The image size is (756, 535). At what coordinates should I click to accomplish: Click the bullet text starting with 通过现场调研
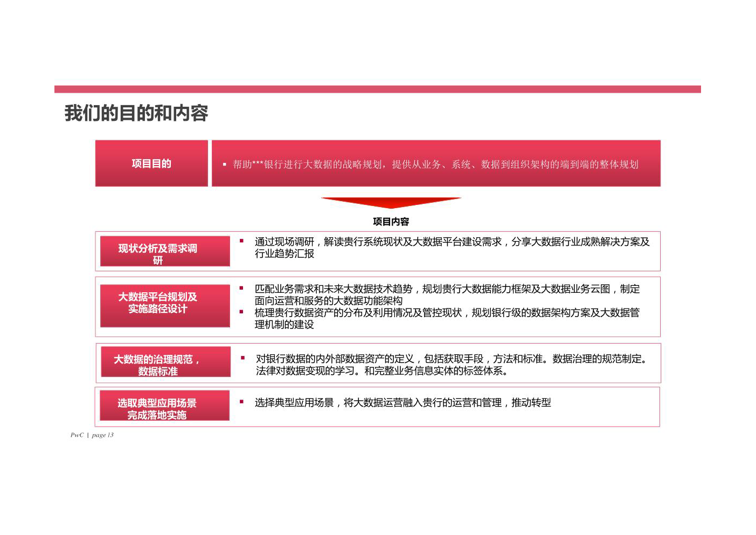pos(452,248)
